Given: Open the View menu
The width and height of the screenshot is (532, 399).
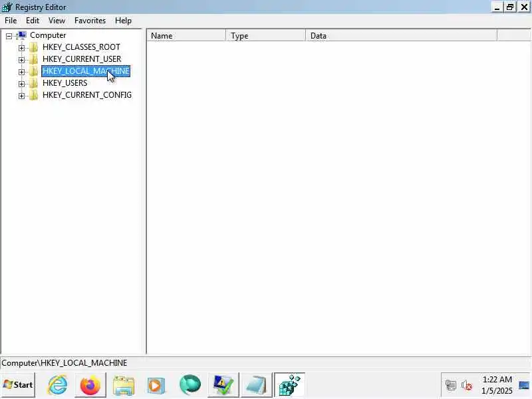Looking at the screenshot, I should click(x=57, y=21).
